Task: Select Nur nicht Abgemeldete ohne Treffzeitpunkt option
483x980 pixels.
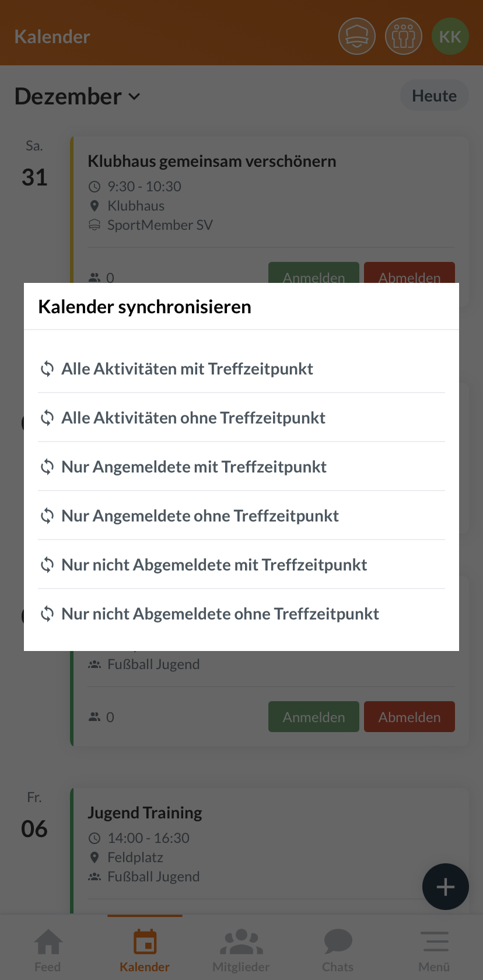Action: tap(220, 614)
